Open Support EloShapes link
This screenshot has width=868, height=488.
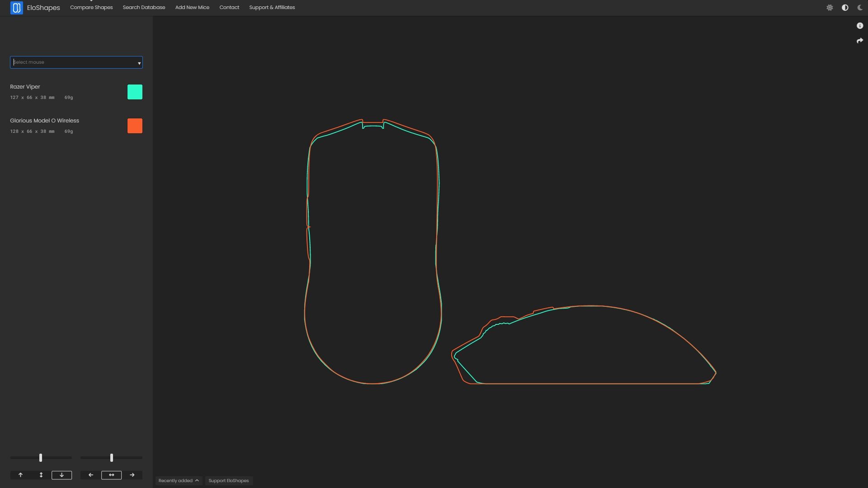[x=228, y=481]
